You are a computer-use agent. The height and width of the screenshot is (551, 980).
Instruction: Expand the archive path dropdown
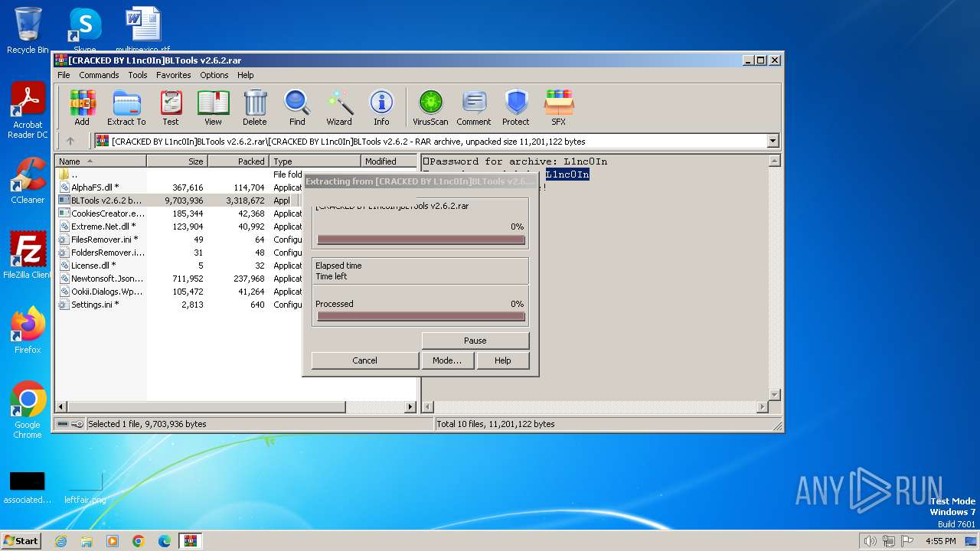[x=773, y=141]
